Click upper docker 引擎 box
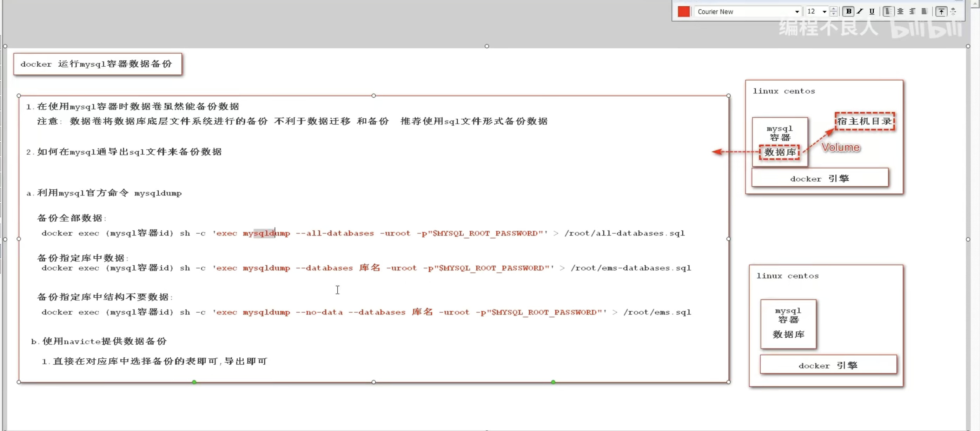Viewport: 980px width, 431px height. click(820, 178)
